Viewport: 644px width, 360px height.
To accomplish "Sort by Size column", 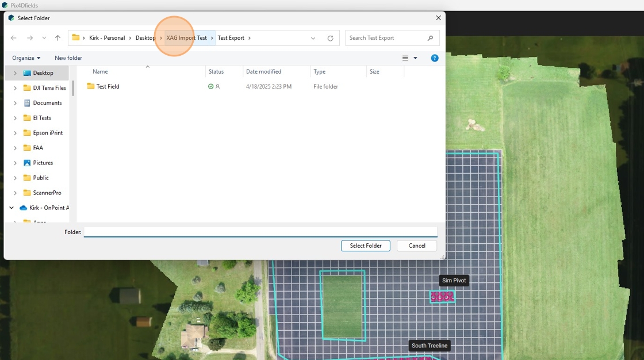I will pos(374,71).
